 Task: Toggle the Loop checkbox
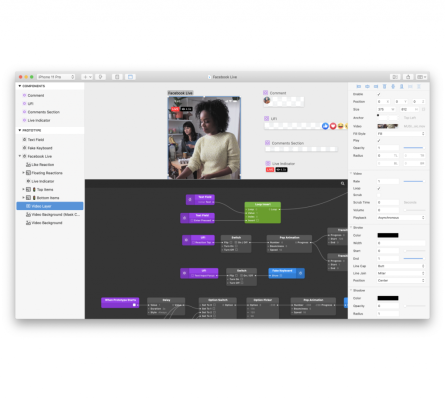[379, 188]
